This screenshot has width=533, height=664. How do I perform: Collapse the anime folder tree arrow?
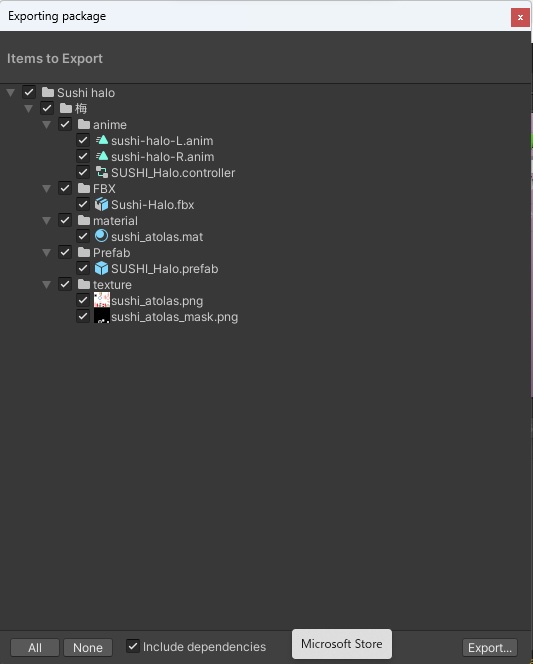coord(47,125)
